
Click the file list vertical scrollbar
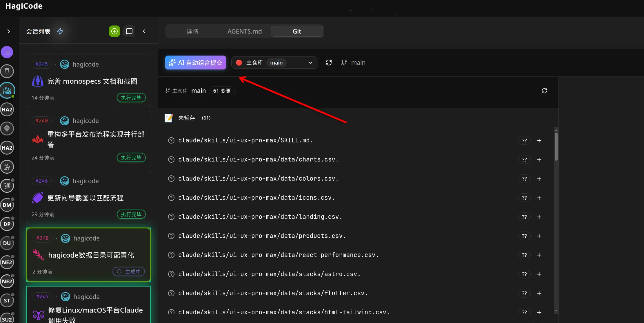click(x=556, y=146)
